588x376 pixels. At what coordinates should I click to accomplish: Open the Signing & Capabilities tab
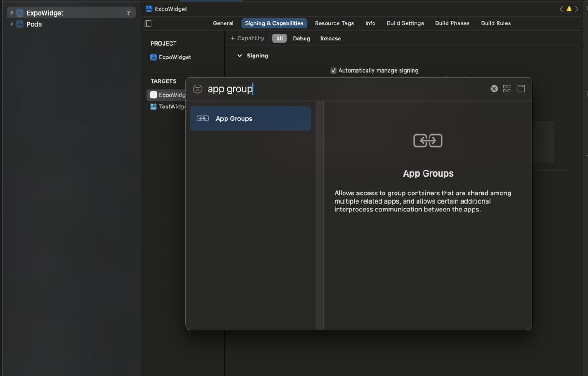(x=274, y=23)
